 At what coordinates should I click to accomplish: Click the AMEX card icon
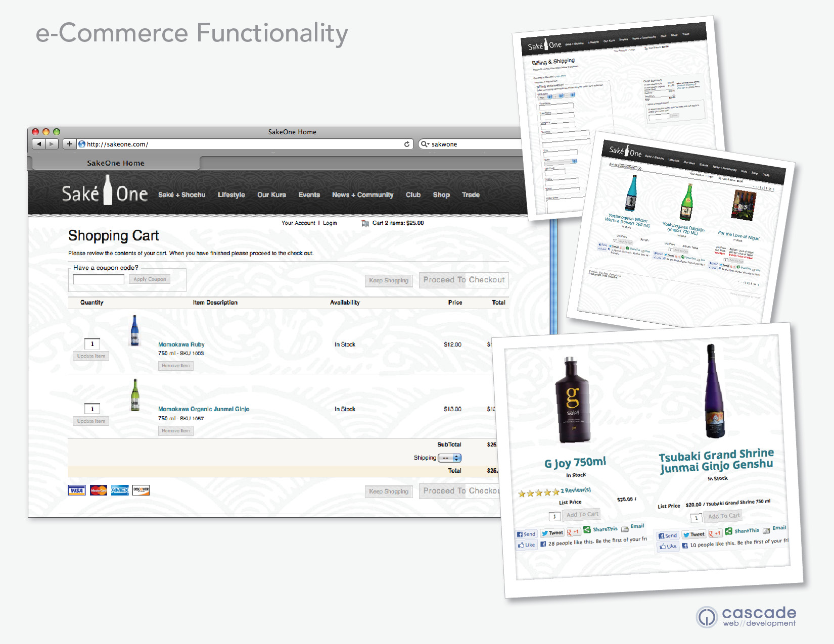120,490
